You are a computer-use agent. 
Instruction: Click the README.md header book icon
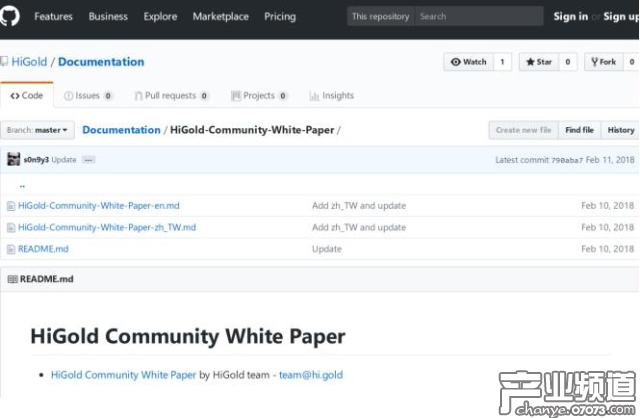pyautogui.click(x=12, y=279)
